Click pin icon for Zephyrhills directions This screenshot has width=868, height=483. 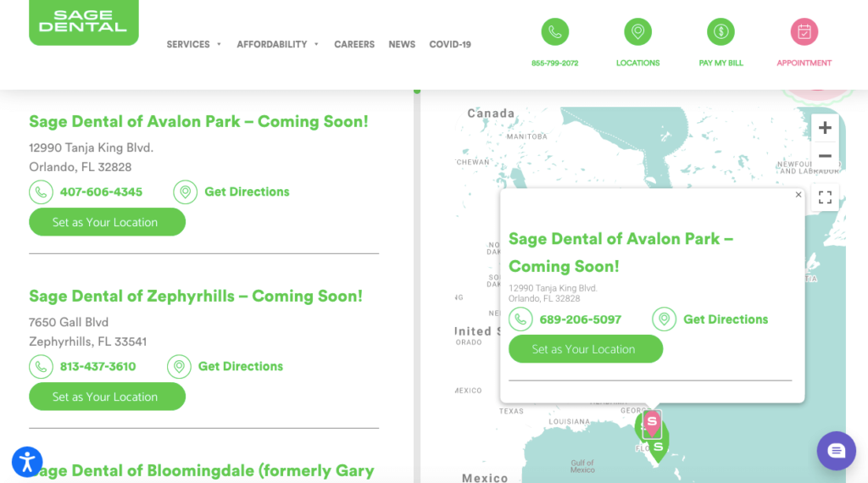point(179,366)
